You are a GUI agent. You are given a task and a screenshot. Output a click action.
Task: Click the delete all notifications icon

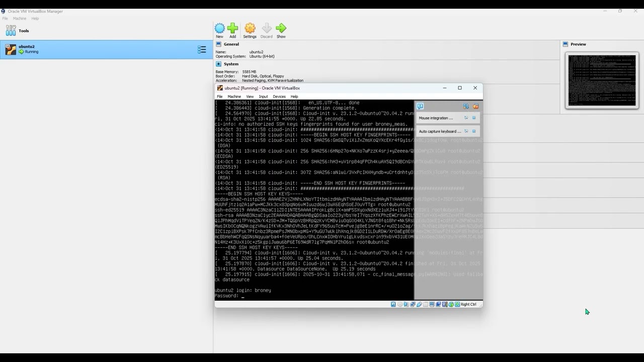click(x=475, y=106)
